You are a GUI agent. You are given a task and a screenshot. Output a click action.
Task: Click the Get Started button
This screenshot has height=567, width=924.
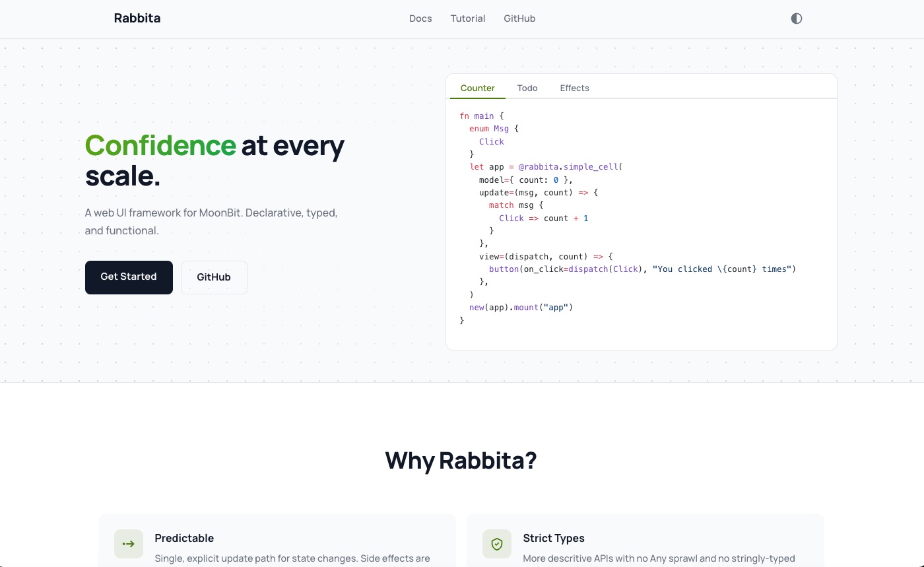pyautogui.click(x=129, y=277)
